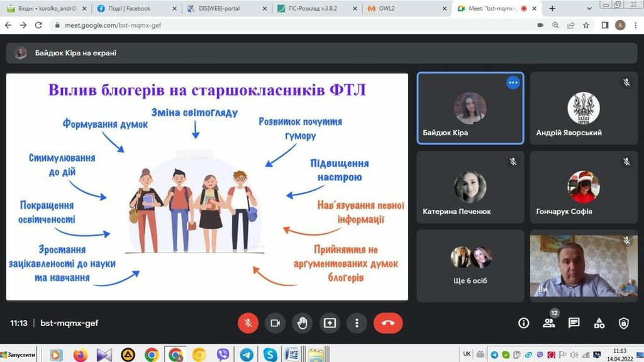Show the participants list with 12 people

point(548,323)
